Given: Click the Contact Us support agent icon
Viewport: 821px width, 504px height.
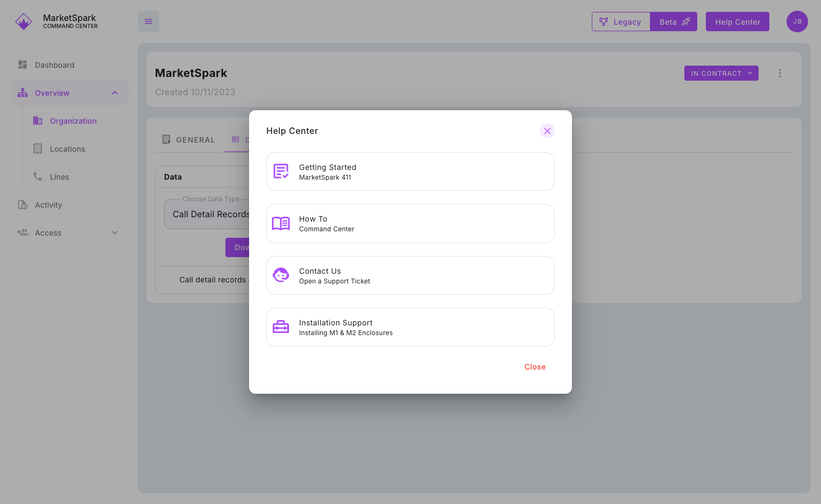Looking at the screenshot, I should pos(281,275).
